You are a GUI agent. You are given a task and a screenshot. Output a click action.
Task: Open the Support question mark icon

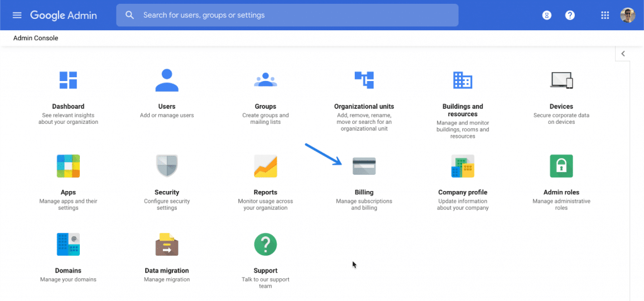pos(265,244)
